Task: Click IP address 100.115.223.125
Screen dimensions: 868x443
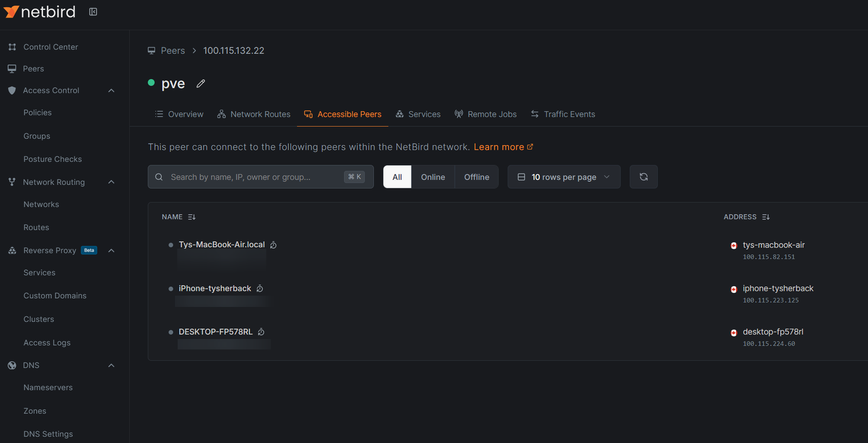Action: pyautogui.click(x=771, y=300)
